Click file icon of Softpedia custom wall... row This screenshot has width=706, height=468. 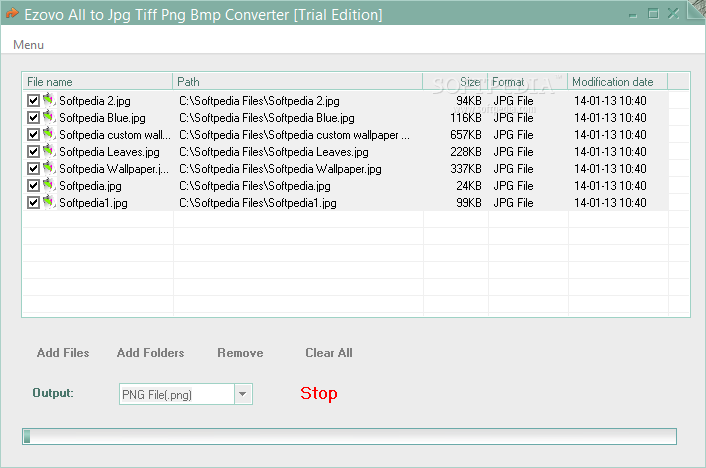coord(49,134)
